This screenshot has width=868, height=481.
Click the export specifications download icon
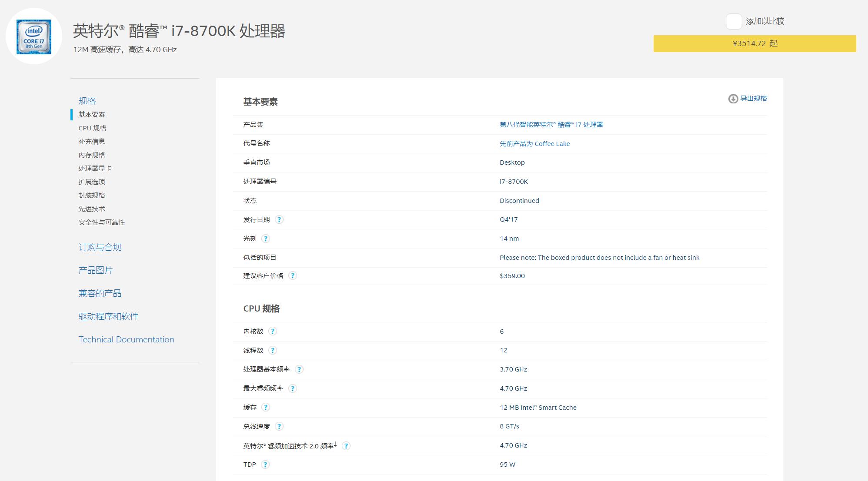pyautogui.click(x=733, y=99)
